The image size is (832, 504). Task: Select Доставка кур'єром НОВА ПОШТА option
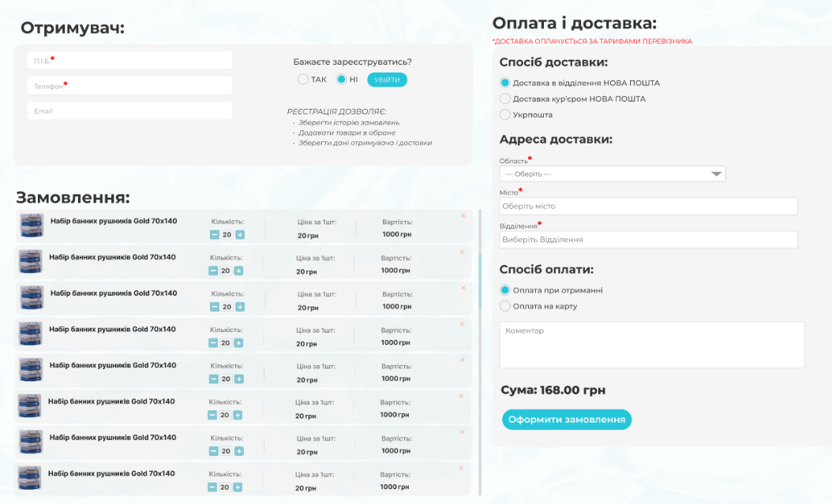(x=505, y=99)
